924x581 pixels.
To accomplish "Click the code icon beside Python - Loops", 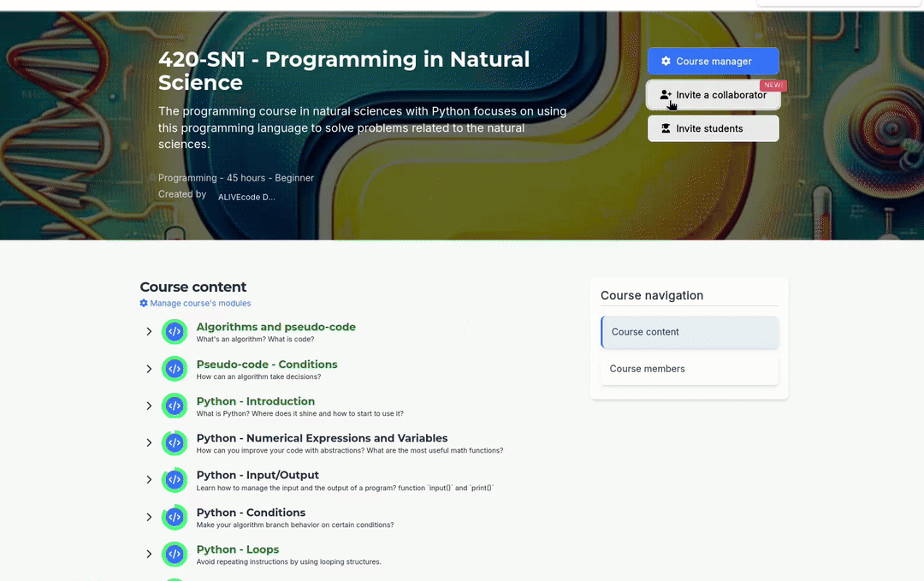I will click(x=175, y=554).
